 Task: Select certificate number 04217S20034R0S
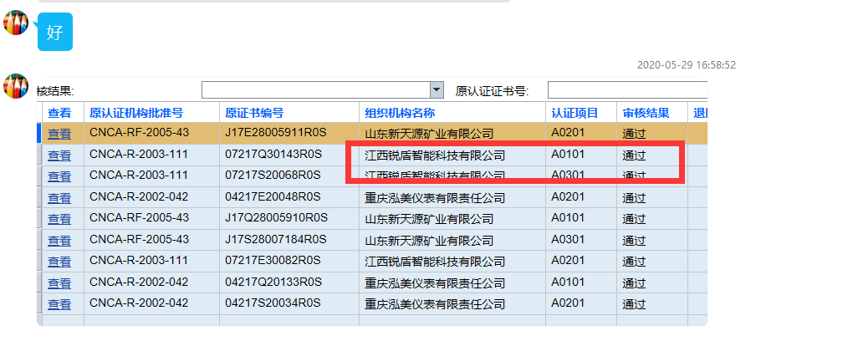273,303
